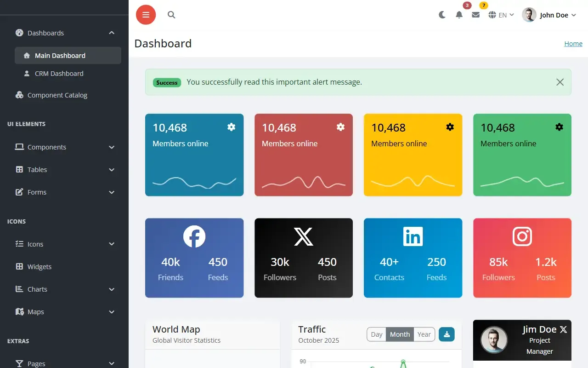Expand the Components sidebar menu
The height and width of the screenshot is (368, 588).
click(x=64, y=147)
